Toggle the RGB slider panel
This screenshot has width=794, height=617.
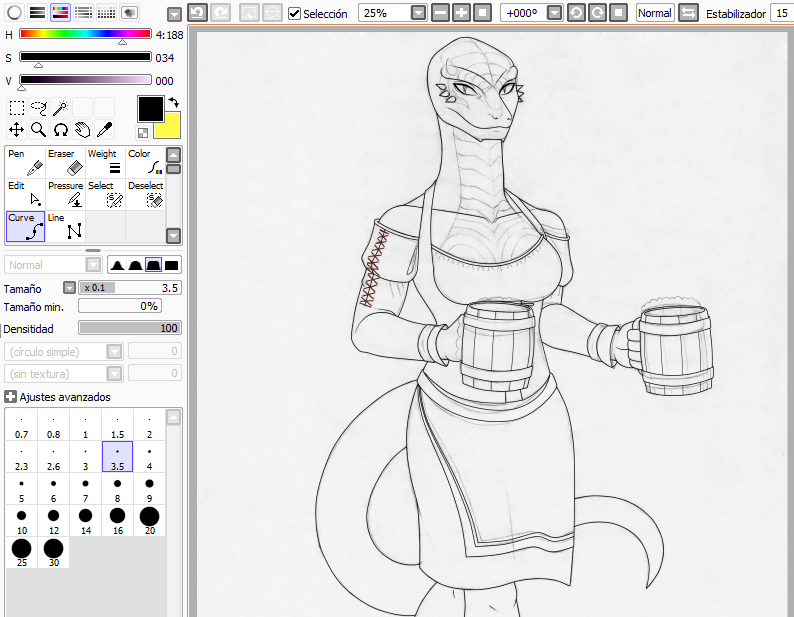37,12
